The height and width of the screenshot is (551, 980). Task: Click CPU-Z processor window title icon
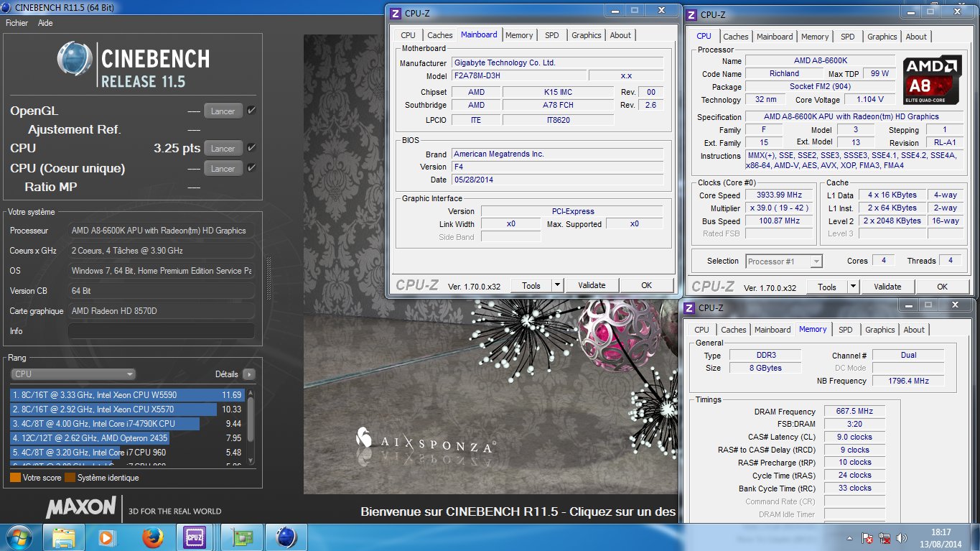click(691, 14)
